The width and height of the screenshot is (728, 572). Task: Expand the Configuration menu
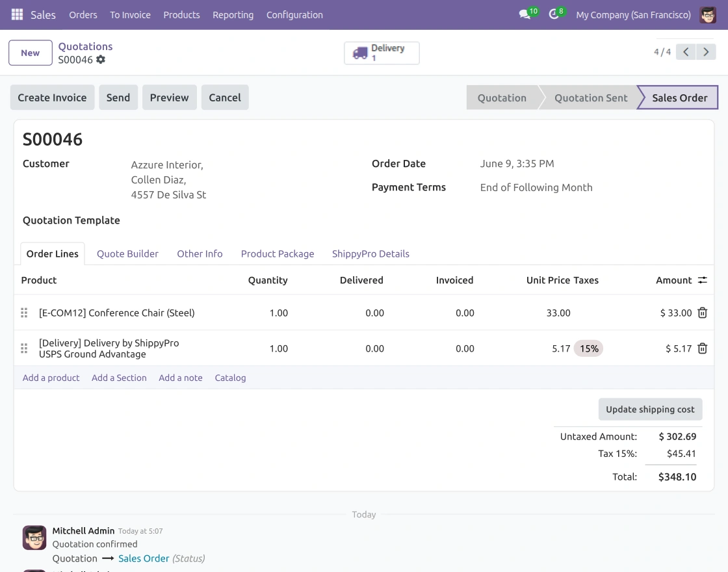pos(294,15)
